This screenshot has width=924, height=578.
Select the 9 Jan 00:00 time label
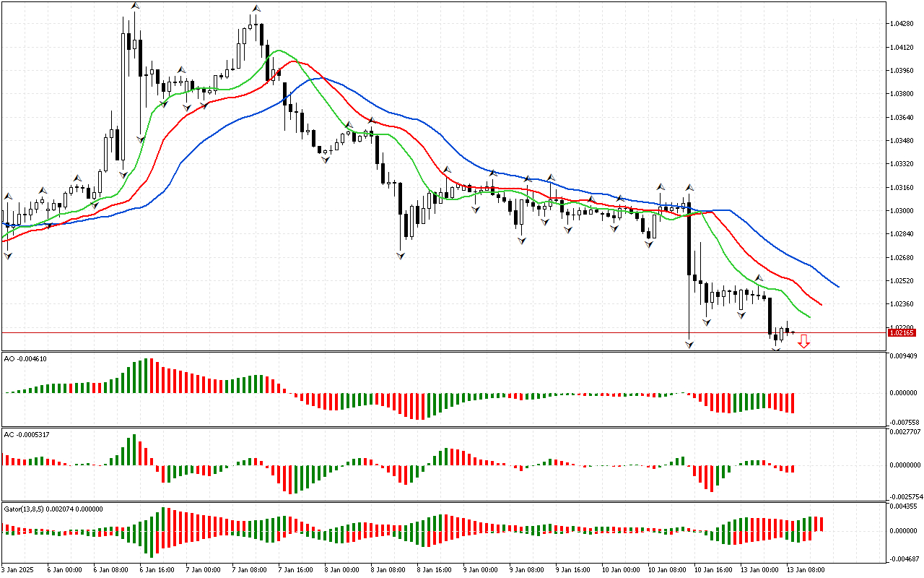[481, 569]
